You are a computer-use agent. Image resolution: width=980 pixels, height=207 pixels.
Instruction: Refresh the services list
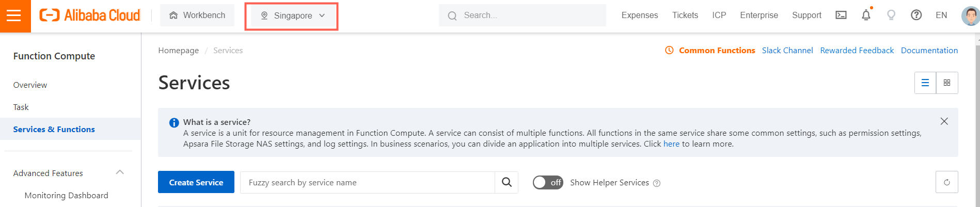[x=946, y=182]
